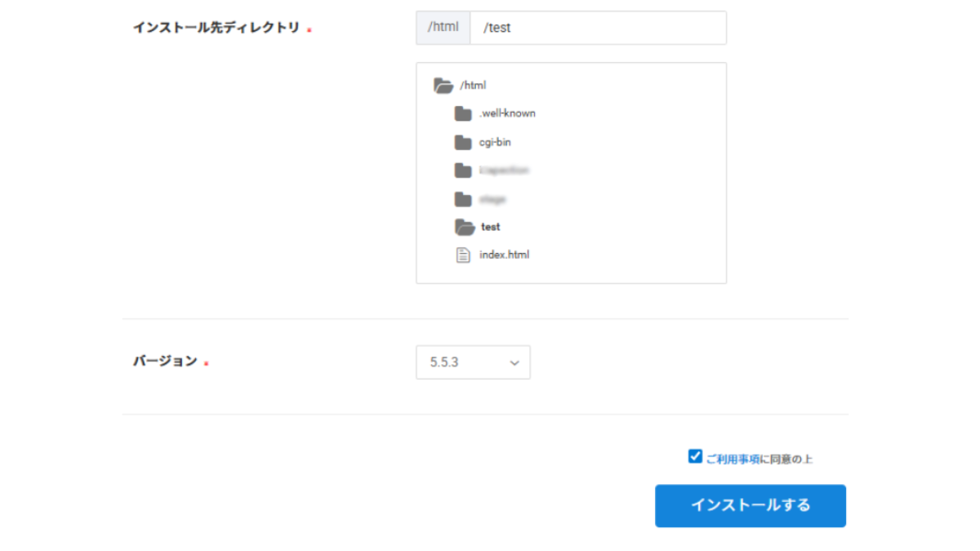
Task: Click the open folder icon beside test
Action: (464, 227)
